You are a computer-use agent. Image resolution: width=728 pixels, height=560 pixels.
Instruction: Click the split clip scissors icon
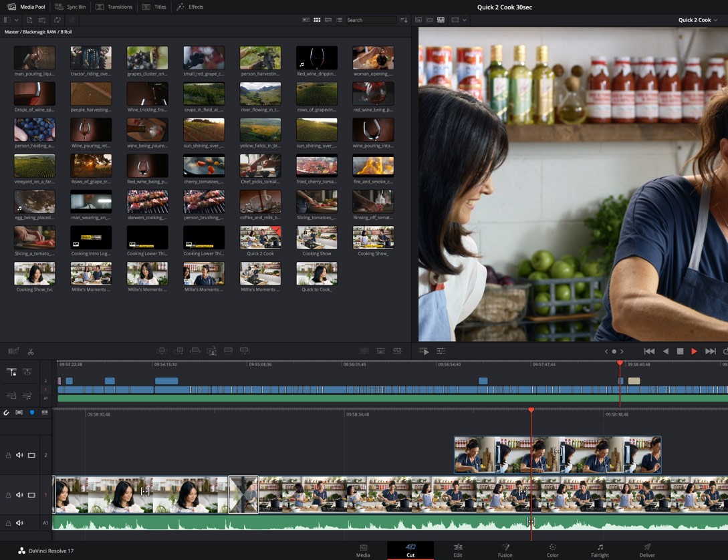pyautogui.click(x=31, y=352)
